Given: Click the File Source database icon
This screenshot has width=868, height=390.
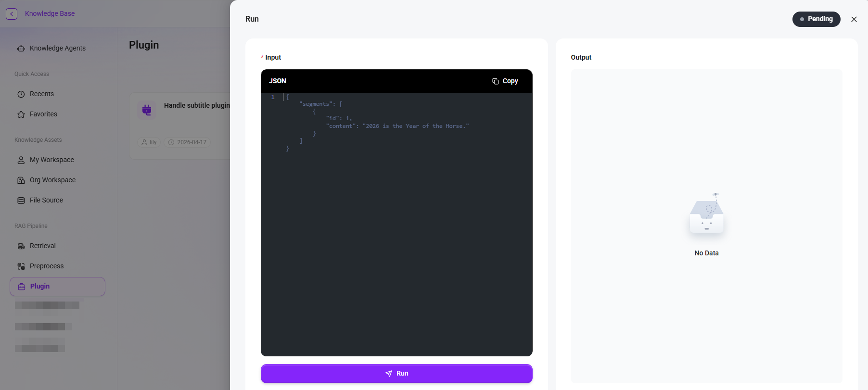Looking at the screenshot, I should (x=21, y=201).
